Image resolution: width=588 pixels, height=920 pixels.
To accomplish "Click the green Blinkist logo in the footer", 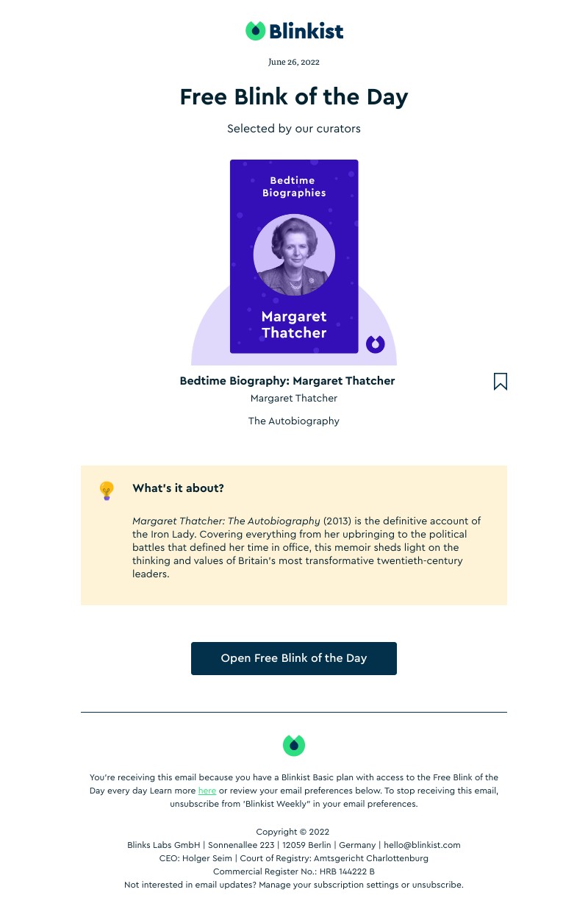I will tap(294, 745).
